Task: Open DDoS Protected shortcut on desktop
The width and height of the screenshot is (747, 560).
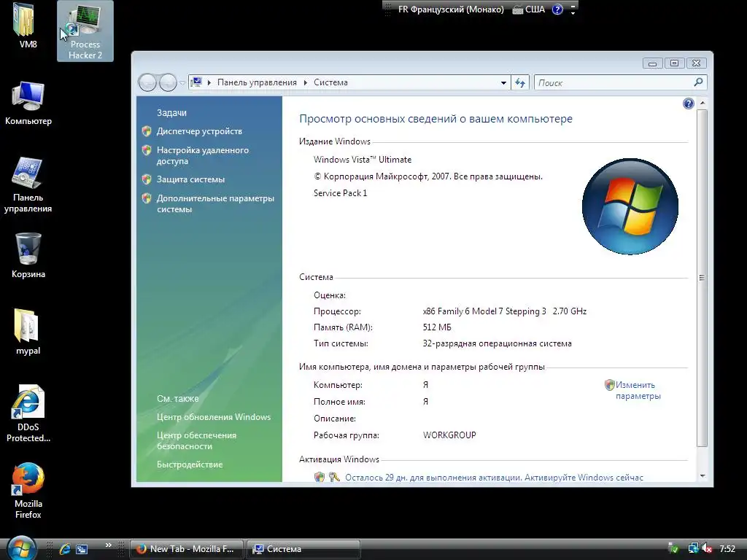Action: [28, 413]
